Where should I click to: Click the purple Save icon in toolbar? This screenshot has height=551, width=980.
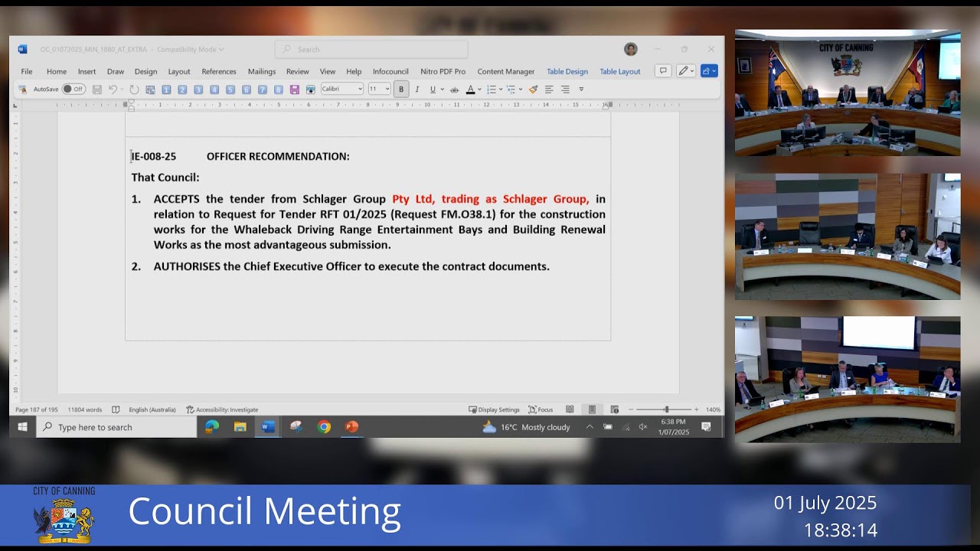click(x=294, y=90)
